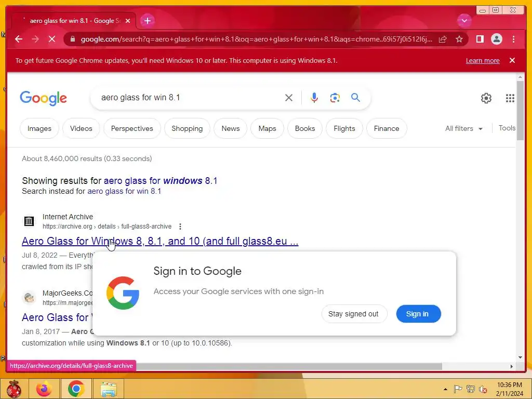Open network tray icon
The height and width of the screenshot is (399, 532).
[470, 389]
